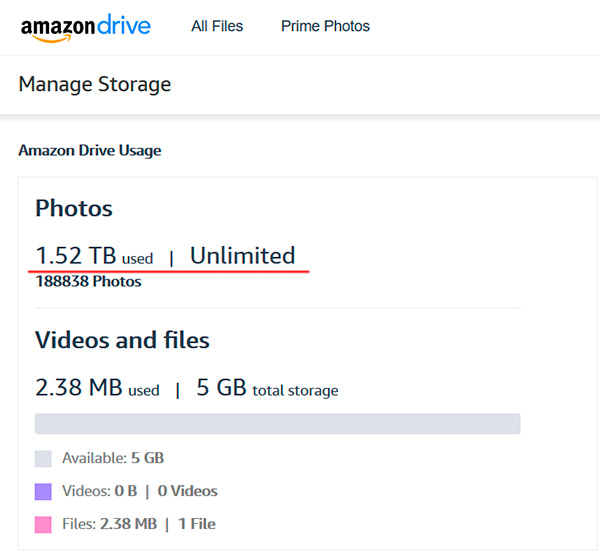
Task: Click the Photos section heading
Action: point(74,208)
